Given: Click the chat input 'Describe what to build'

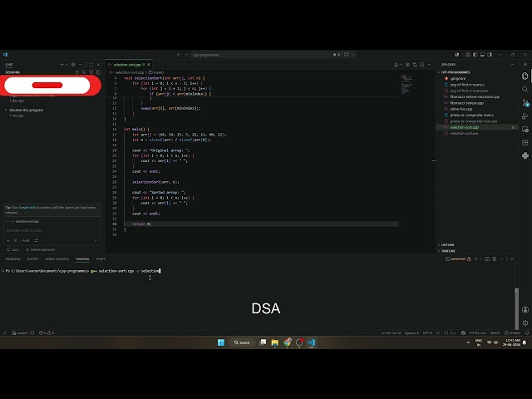Looking at the screenshot, I should 52,230.
